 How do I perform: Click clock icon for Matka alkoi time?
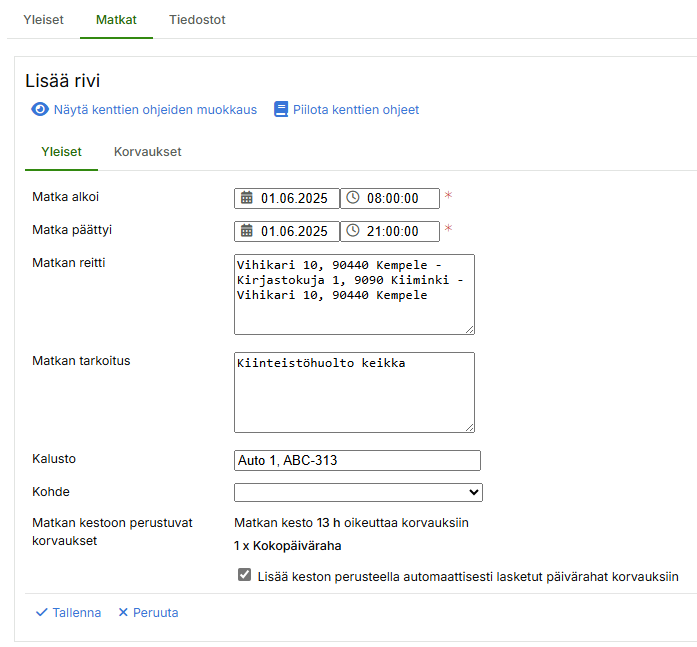pyautogui.click(x=353, y=198)
